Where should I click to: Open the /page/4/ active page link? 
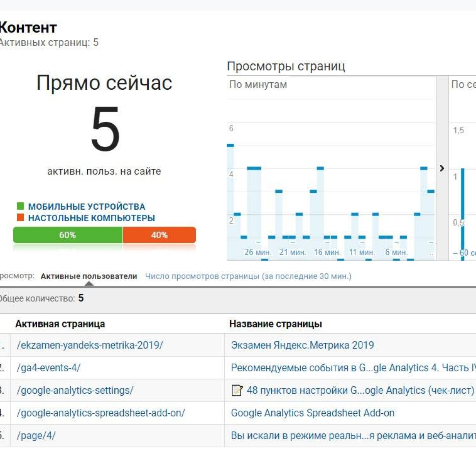pos(36,436)
